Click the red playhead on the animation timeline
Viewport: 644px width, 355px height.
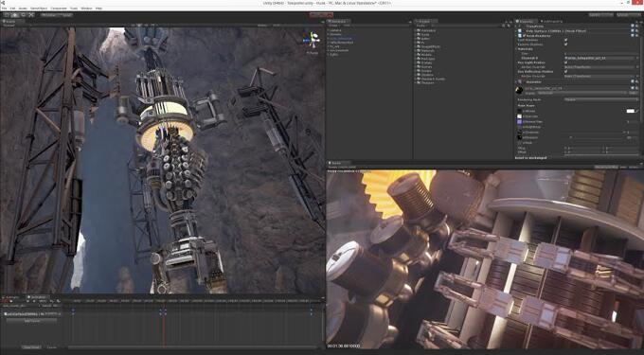click(164, 324)
